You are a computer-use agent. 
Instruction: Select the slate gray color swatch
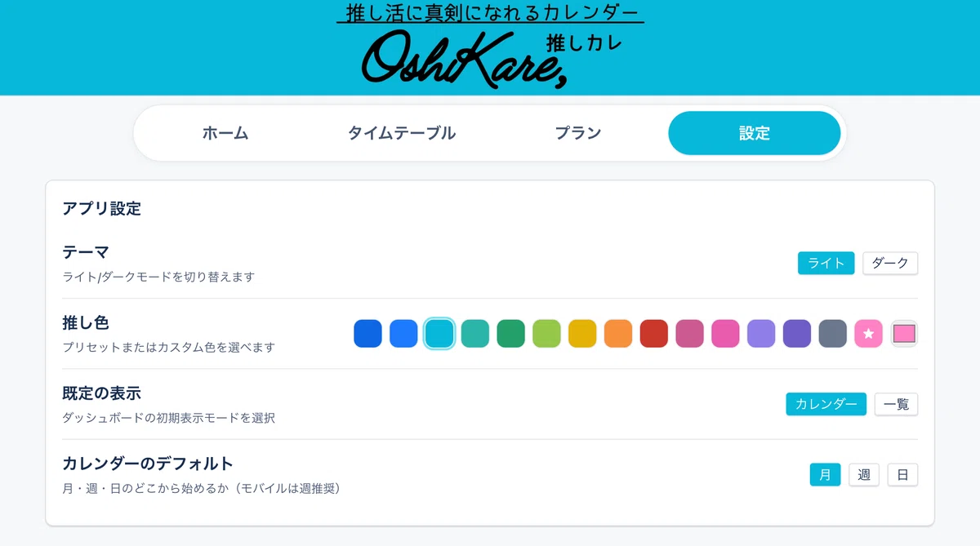coord(832,334)
